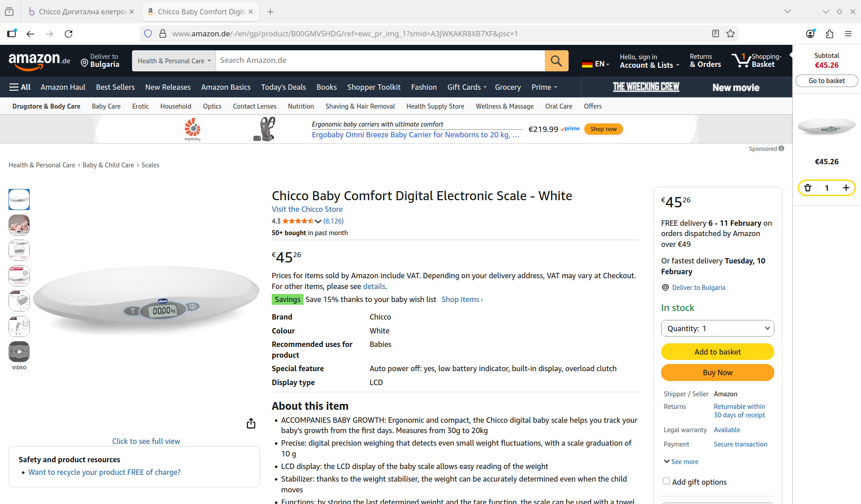
Task: Reload the page
Action: [69, 34]
